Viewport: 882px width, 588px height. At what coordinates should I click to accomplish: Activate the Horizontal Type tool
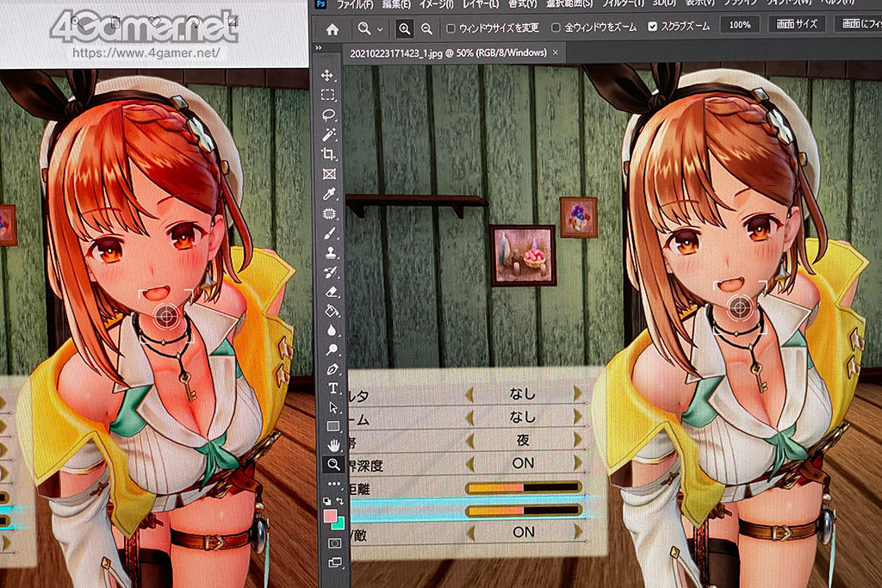pos(332,387)
